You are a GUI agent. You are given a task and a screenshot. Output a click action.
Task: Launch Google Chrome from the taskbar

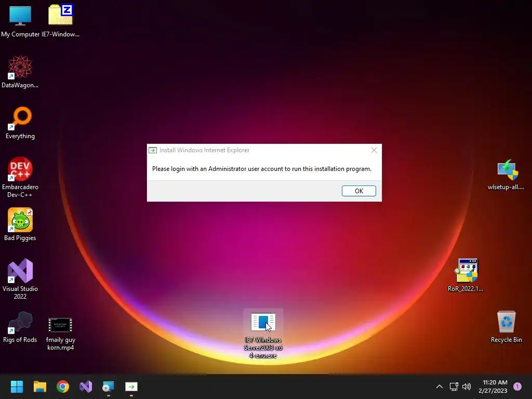click(x=63, y=387)
